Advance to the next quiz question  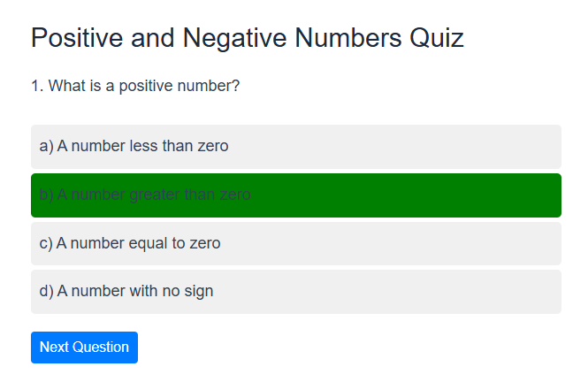point(84,347)
